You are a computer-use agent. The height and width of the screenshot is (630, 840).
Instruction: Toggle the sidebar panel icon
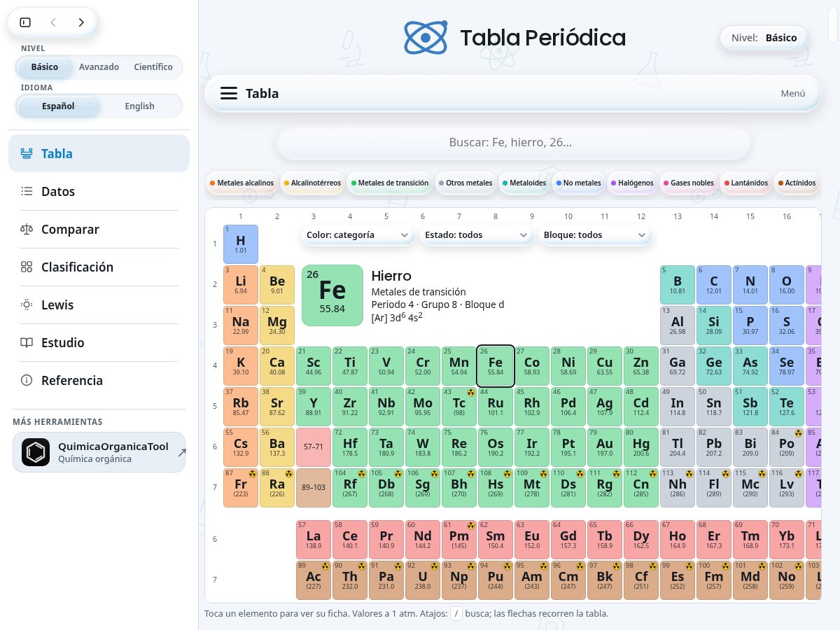tap(25, 22)
